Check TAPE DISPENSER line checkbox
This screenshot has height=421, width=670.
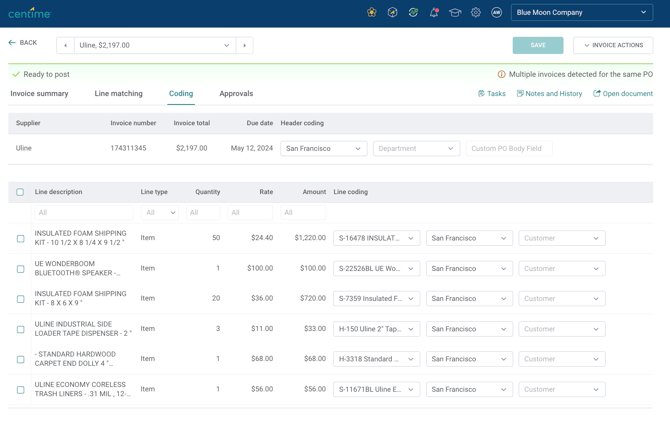[21, 329]
